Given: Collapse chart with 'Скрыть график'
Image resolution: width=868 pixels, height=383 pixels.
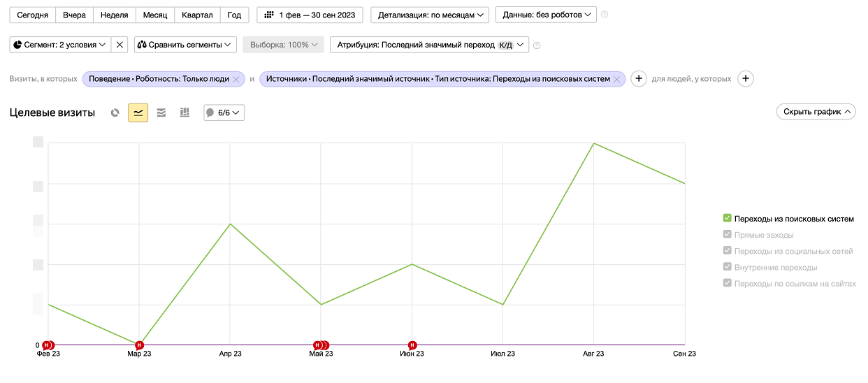Looking at the screenshot, I should pos(816,112).
